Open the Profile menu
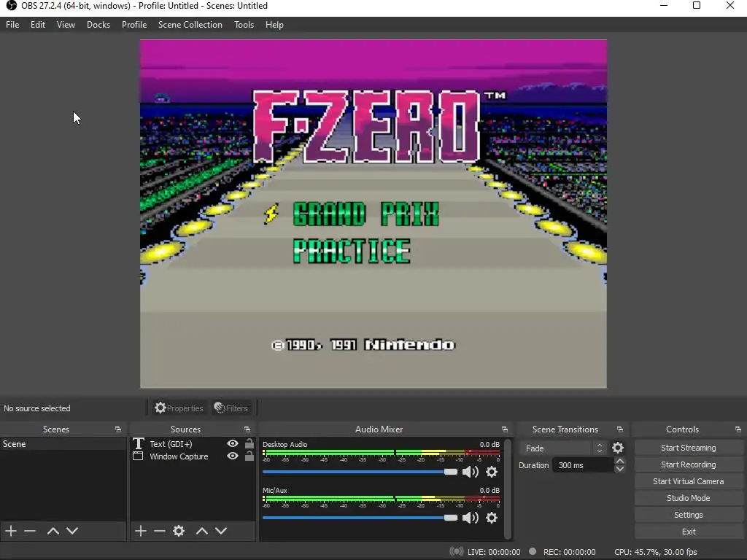The image size is (747, 560). 134,25
